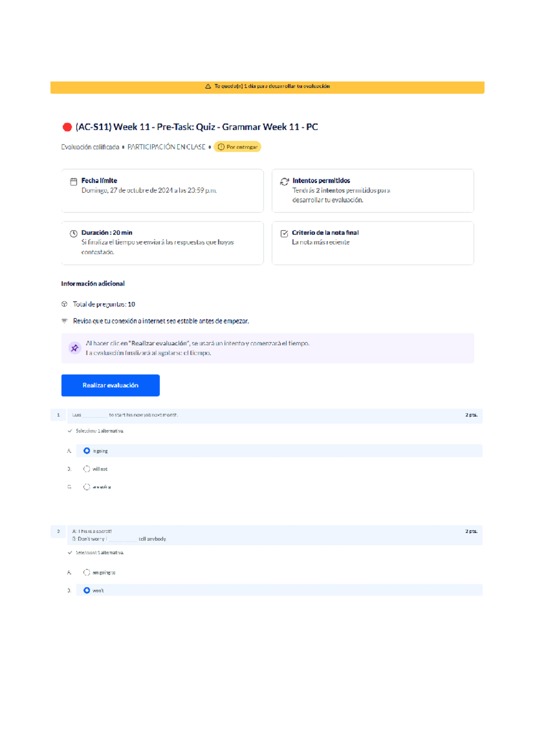Click the red circle next to the quiz title

point(67,127)
